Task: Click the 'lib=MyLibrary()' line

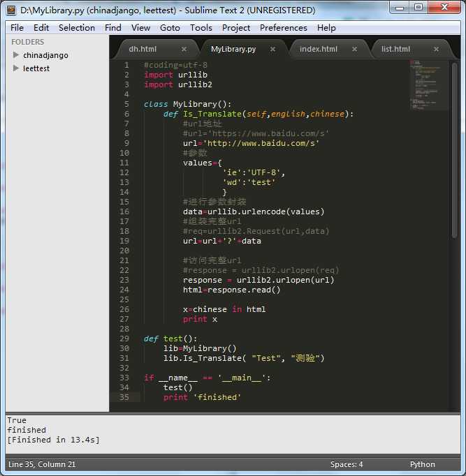Action: pyautogui.click(x=200, y=348)
